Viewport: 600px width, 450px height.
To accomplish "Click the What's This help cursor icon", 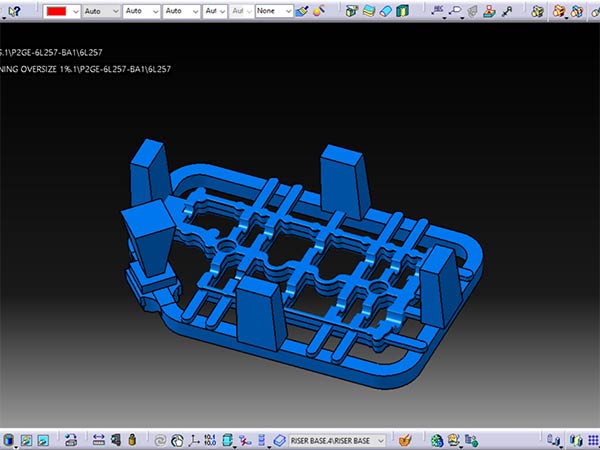I will [x=14, y=11].
